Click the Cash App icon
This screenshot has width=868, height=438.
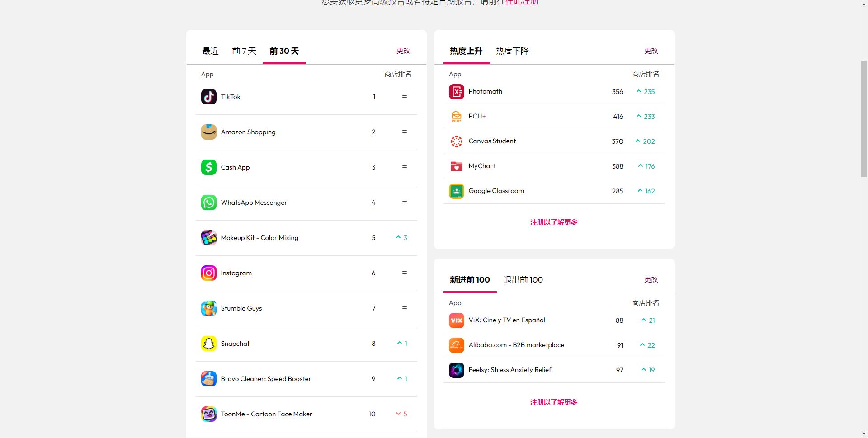coord(208,167)
